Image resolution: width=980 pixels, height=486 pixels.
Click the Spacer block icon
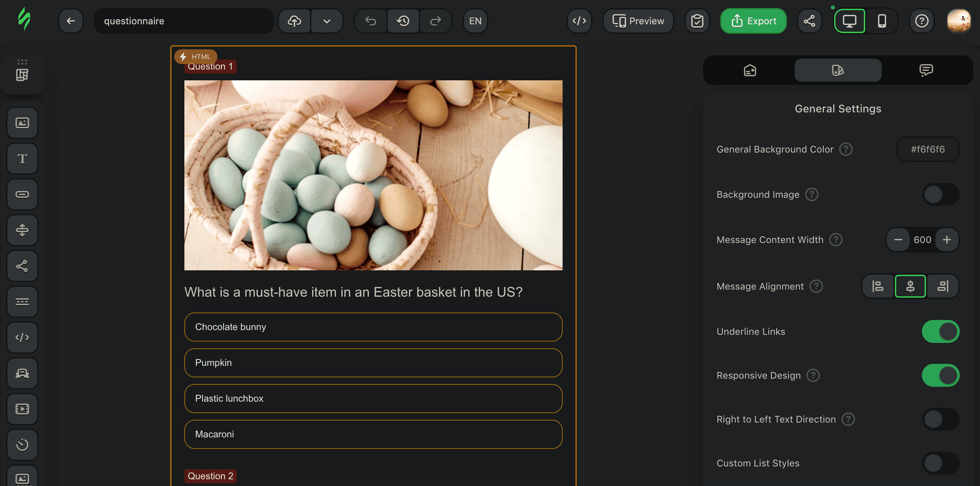click(22, 230)
